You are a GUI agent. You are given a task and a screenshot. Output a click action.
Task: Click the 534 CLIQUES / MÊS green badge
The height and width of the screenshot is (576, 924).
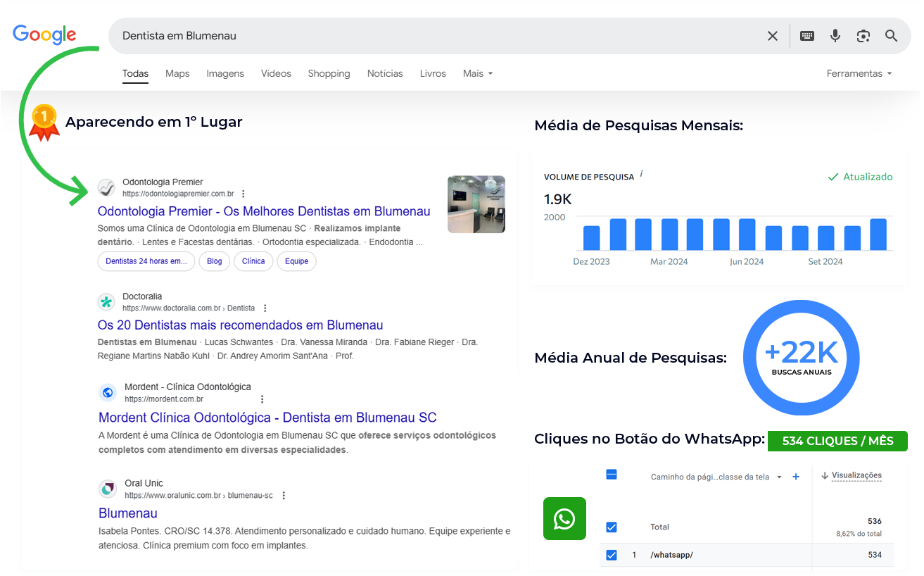point(837,441)
